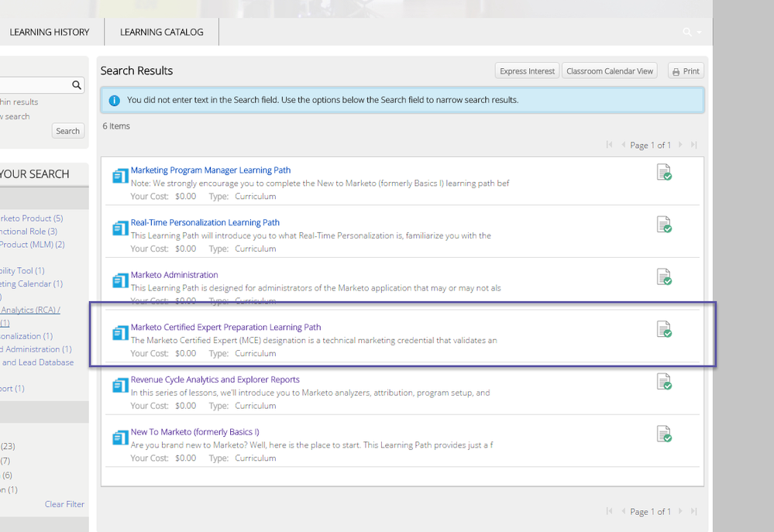Image resolution: width=774 pixels, height=532 pixels.
Task: Click the description starting "The Marketo Certified Expert (MCE)"
Action: 314,340
